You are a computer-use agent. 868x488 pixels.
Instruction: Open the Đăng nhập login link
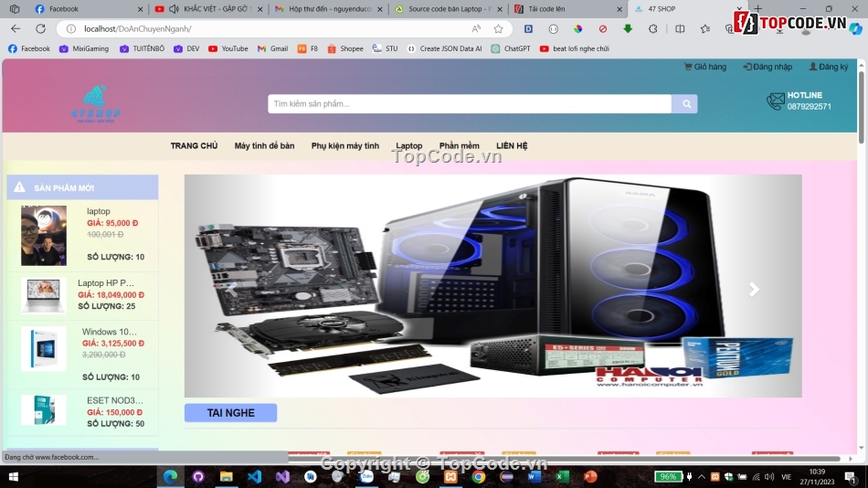click(767, 67)
